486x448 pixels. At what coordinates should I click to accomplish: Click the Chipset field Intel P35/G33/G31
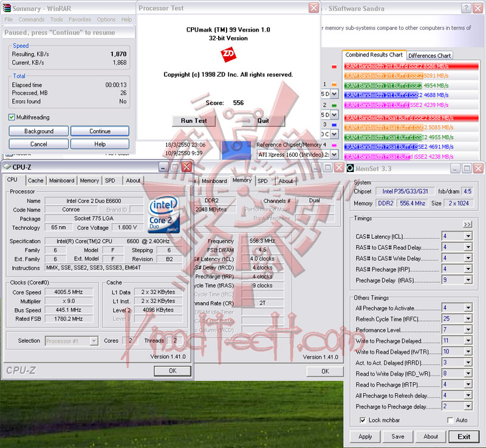(405, 191)
